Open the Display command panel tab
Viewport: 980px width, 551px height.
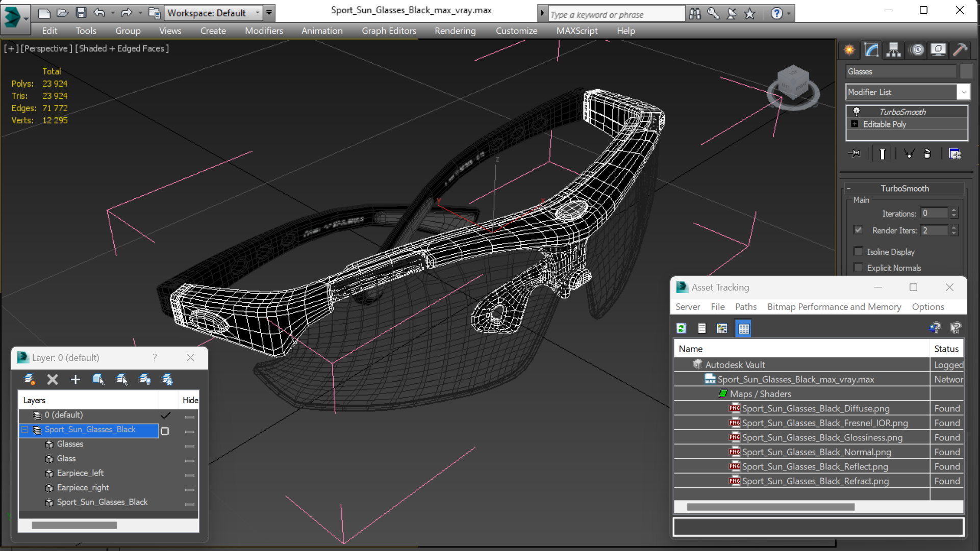click(x=938, y=50)
